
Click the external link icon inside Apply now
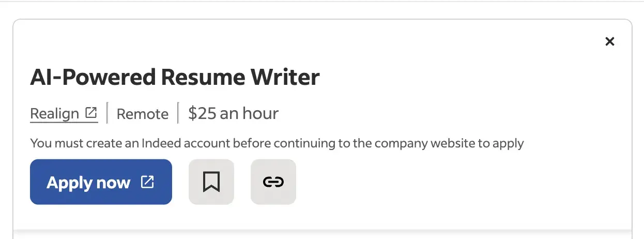coord(148,182)
